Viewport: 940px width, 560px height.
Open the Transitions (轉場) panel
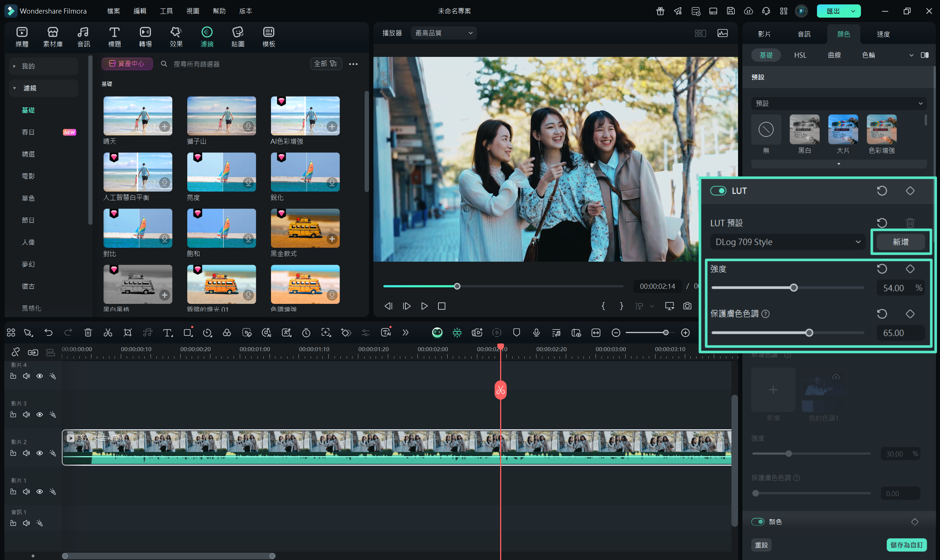click(145, 37)
